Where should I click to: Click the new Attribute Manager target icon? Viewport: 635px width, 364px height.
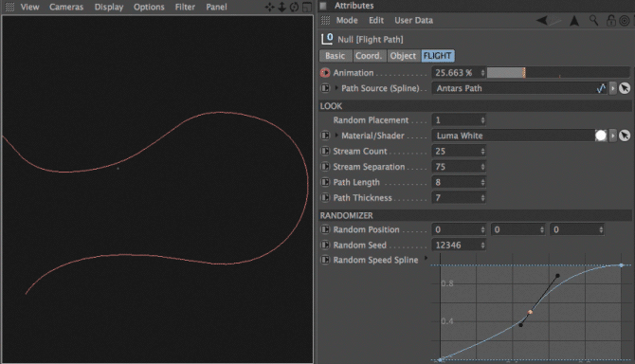point(625,21)
